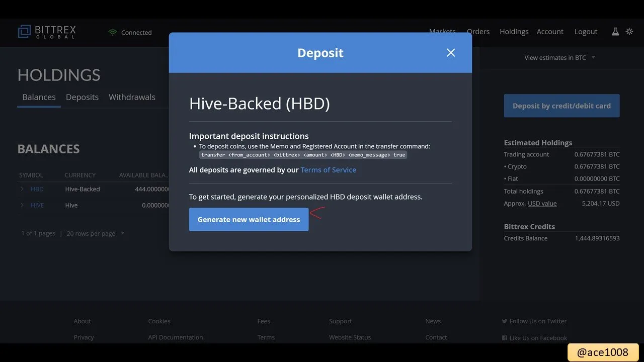Open Privacy footer link

tap(84, 337)
